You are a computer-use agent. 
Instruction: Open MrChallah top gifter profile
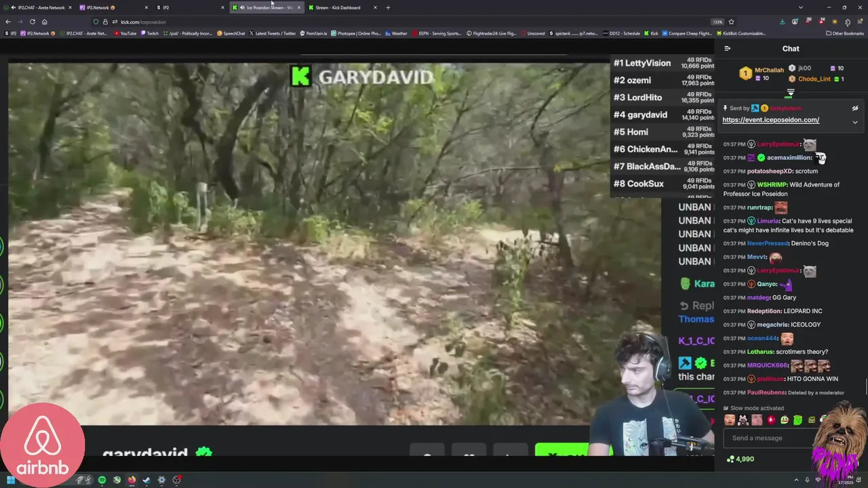point(769,70)
